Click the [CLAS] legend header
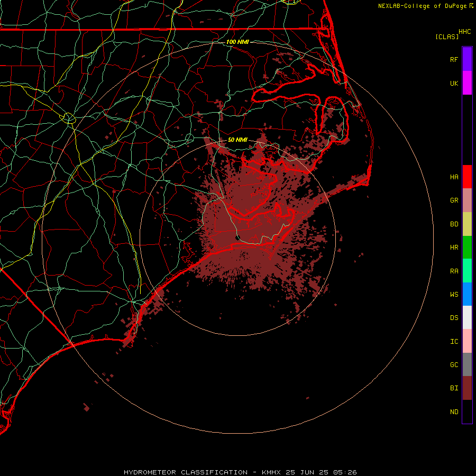The height and width of the screenshot is (476, 476). (x=447, y=36)
